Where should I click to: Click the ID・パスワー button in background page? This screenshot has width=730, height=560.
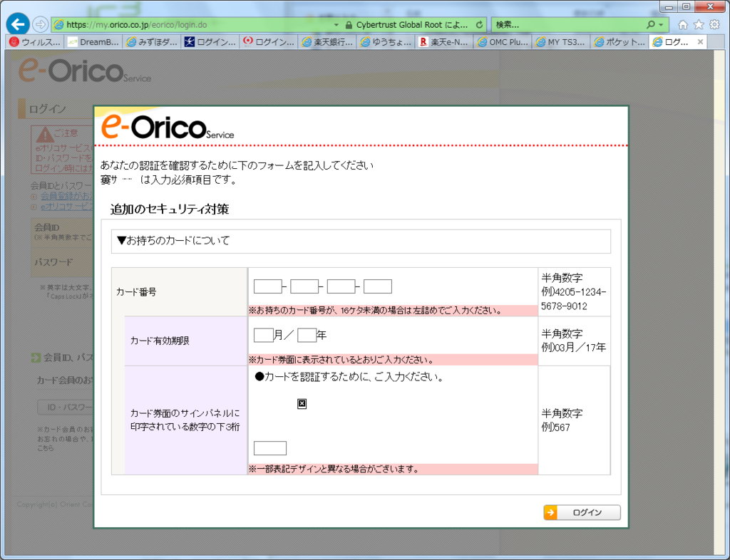coord(66,408)
